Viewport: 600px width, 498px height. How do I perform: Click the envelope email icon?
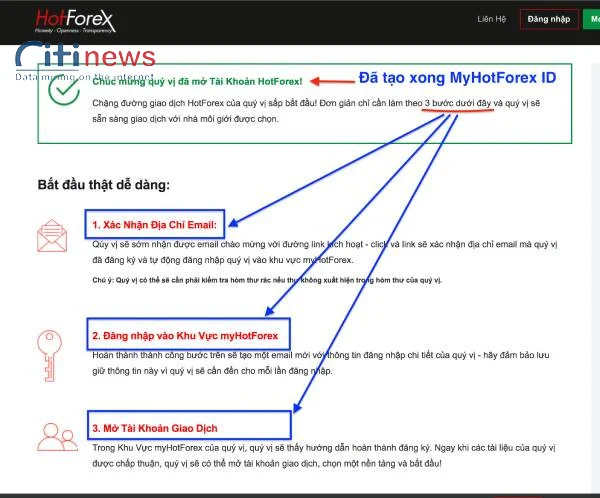point(52,236)
